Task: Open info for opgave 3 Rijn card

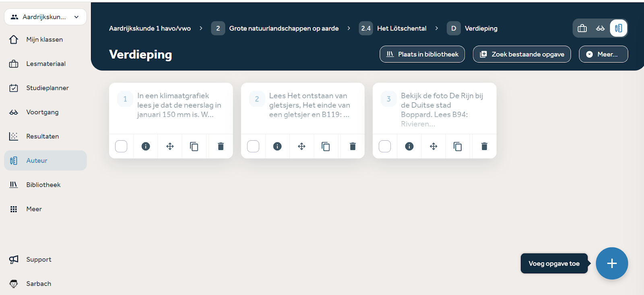Action: (x=409, y=146)
